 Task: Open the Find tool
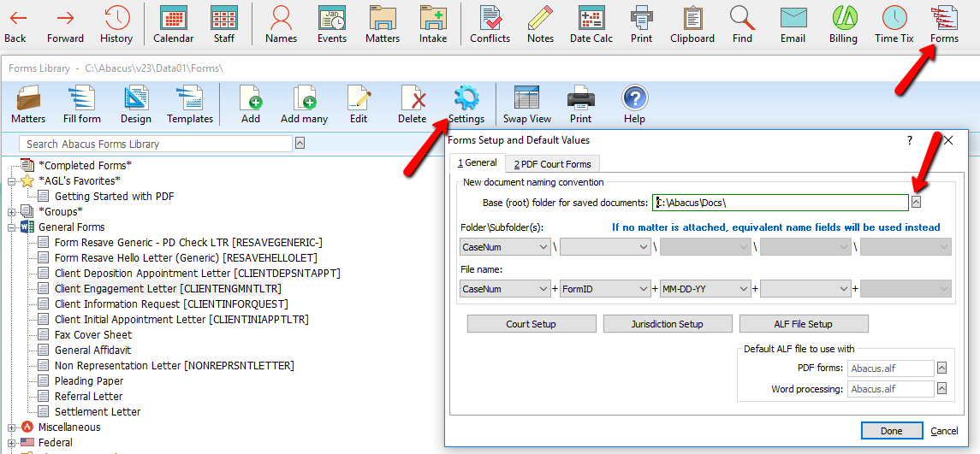(742, 24)
